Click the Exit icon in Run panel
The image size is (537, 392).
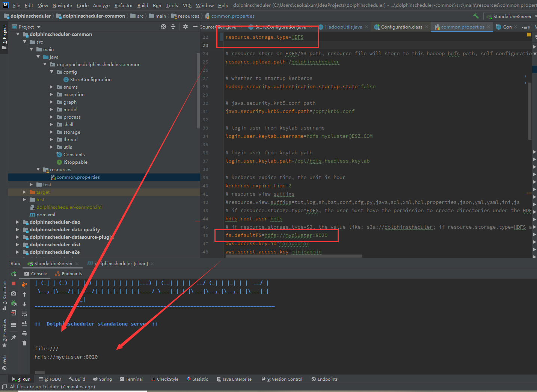[x=14, y=313]
